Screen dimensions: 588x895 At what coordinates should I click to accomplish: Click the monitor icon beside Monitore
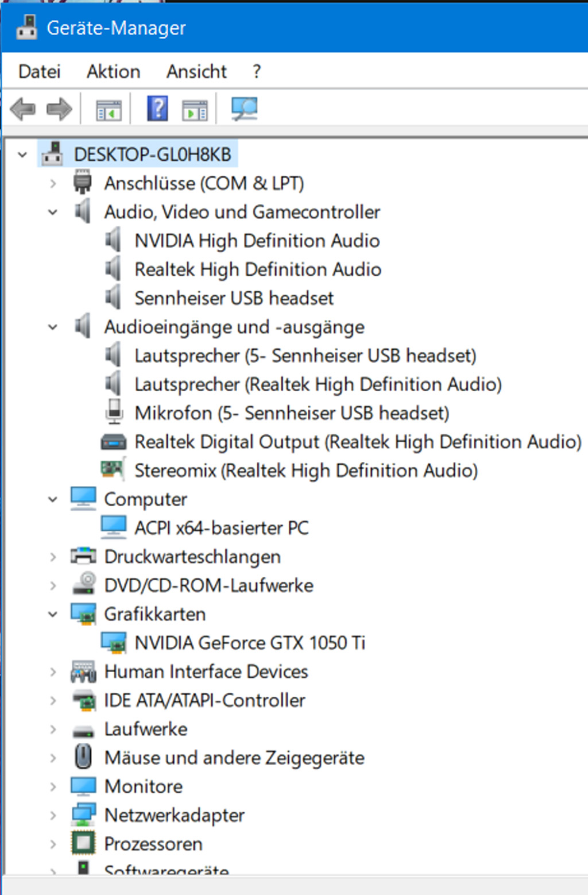point(83,785)
